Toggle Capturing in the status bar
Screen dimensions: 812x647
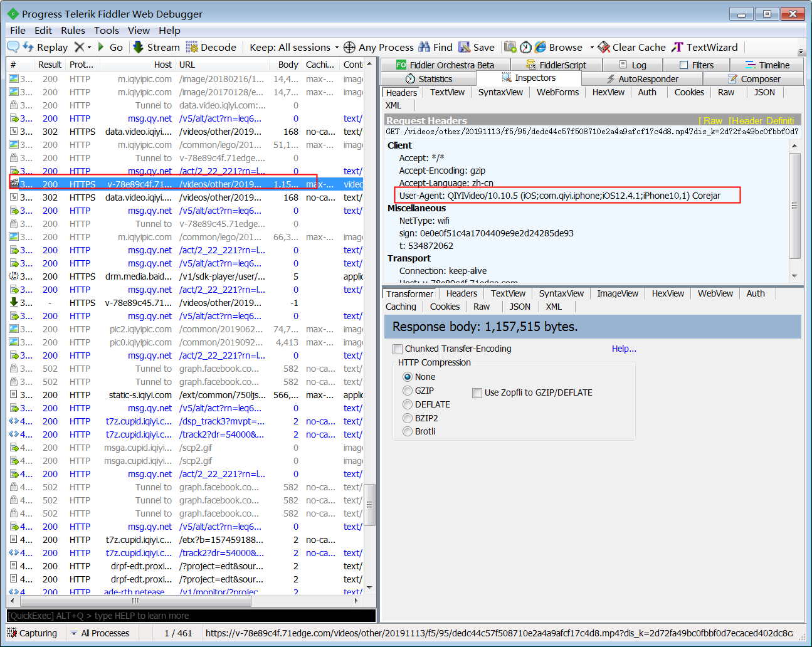click(x=33, y=633)
